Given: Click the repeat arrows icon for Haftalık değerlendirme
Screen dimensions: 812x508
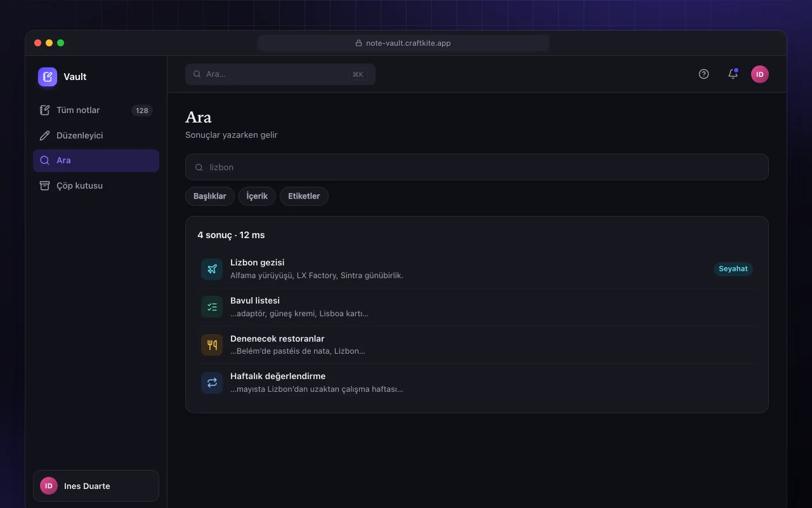Looking at the screenshot, I should tap(212, 383).
